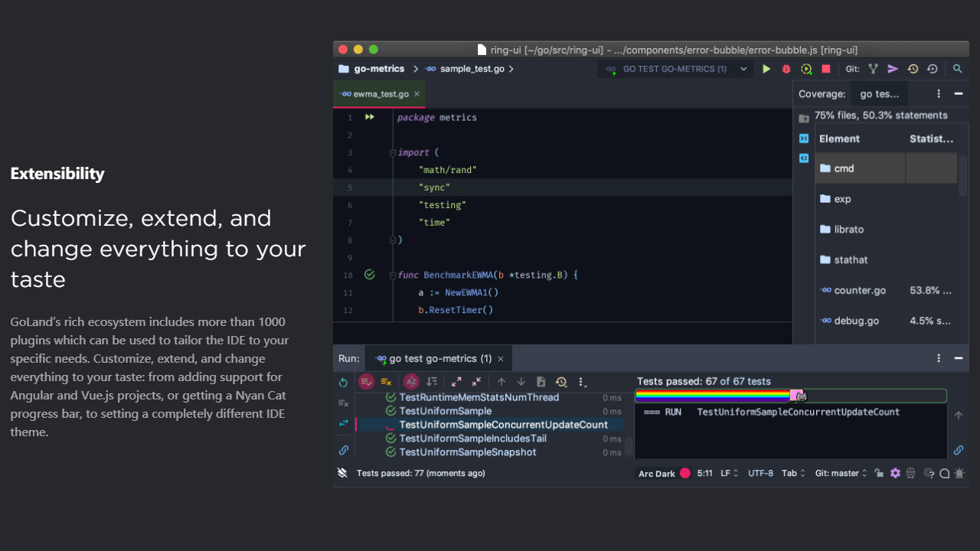Open the Git: master branch selector
Screen dimensions: 980x551
[x=841, y=473]
